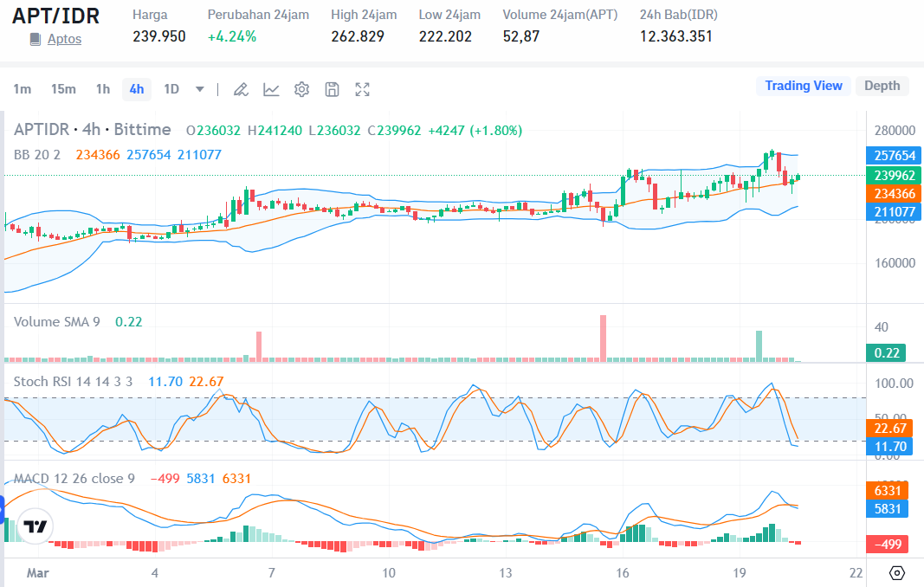Image resolution: width=924 pixels, height=587 pixels.
Task: Click the 160000 price scale label
Action: 895,263
